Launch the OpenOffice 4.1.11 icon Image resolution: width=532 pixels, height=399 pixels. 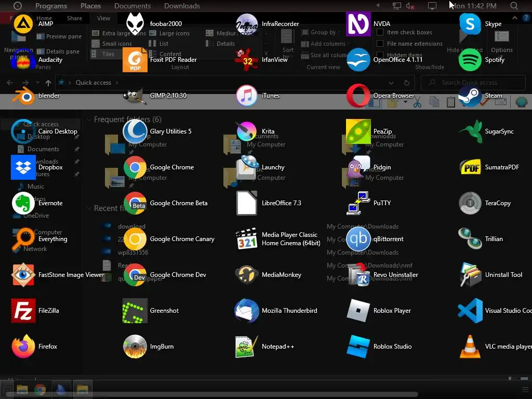pyautogui.click(x=358, y=60)
